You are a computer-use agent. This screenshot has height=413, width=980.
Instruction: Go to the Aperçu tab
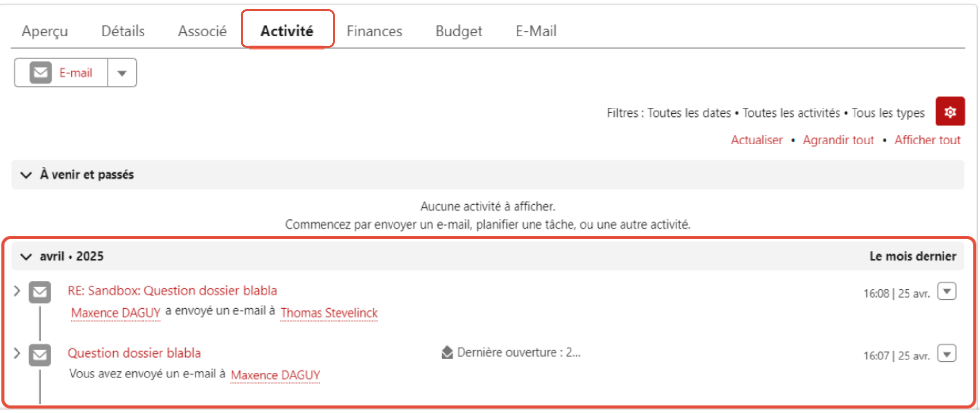(45, 31)
